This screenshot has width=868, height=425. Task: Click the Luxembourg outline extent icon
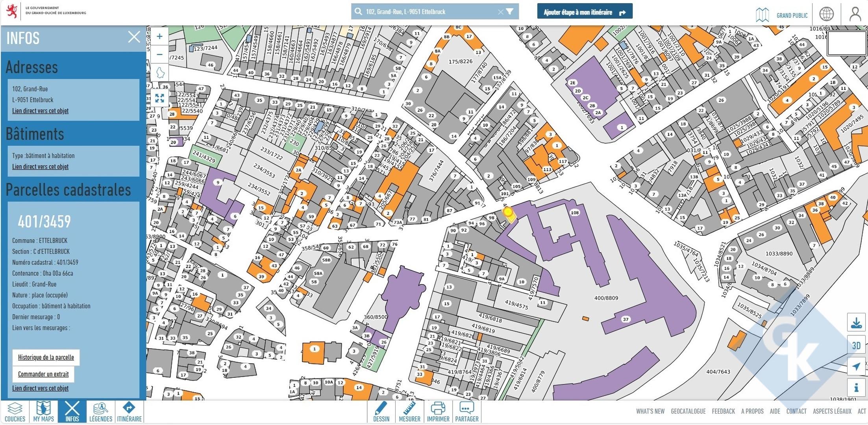tap(160, 73)
